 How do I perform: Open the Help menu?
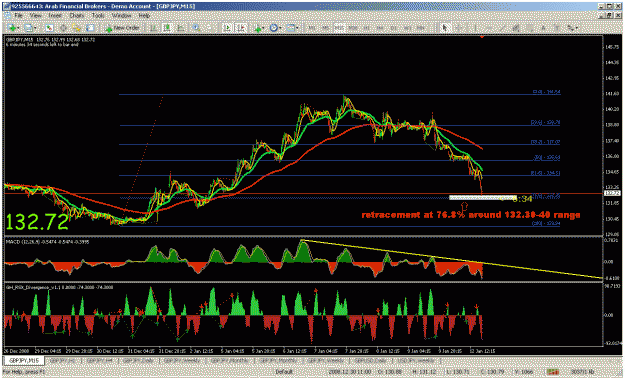click(144, 16)
